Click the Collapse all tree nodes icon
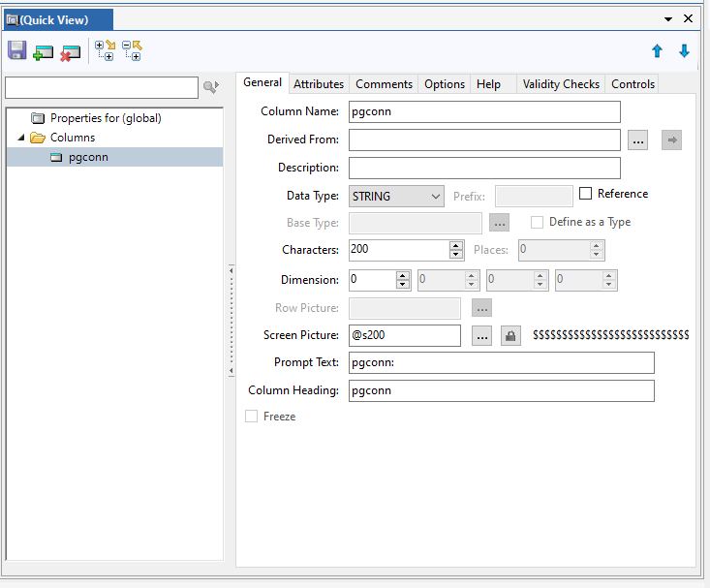Screen dimensions: 710x588 pos(132,51)
